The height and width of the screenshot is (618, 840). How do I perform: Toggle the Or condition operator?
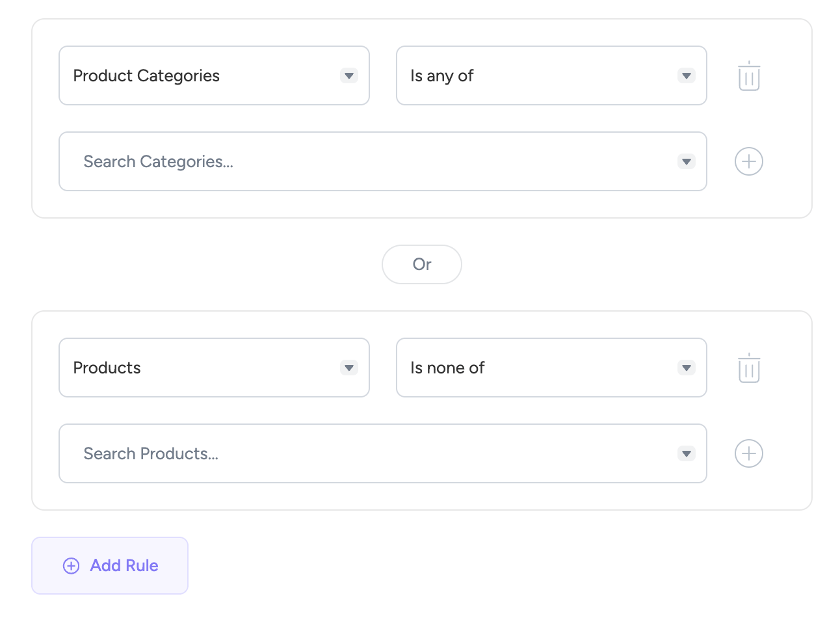421,264
